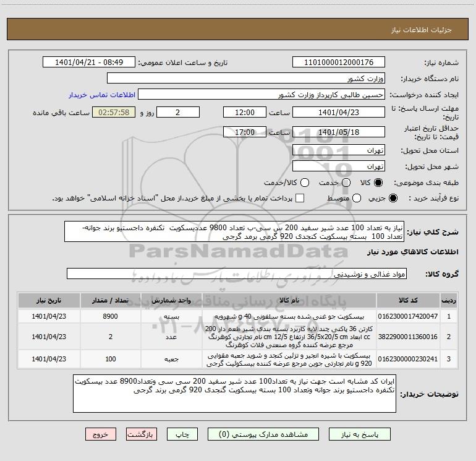The width and height of the screenshot is (476, 461).
Task: Click the توضیحات خریدار text area
Action: tap(234, 394)
